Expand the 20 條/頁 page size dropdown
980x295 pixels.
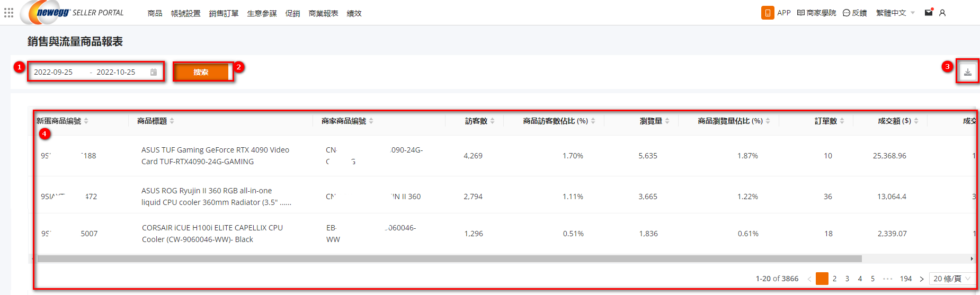point(952,279)
